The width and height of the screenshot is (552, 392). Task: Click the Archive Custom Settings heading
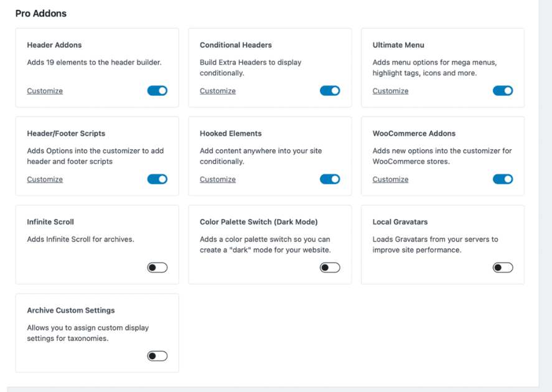pyautogui.click(x=71, y=310)
